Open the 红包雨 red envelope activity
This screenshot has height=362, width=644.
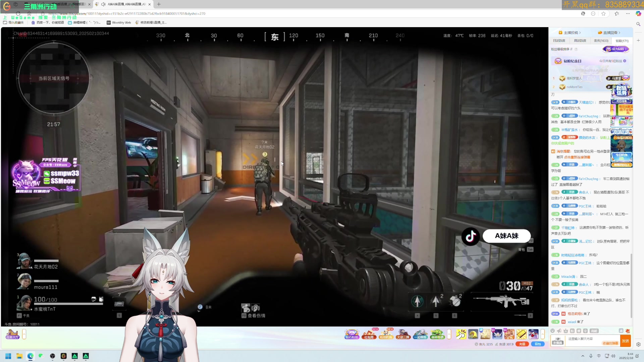tap(369, 334)
